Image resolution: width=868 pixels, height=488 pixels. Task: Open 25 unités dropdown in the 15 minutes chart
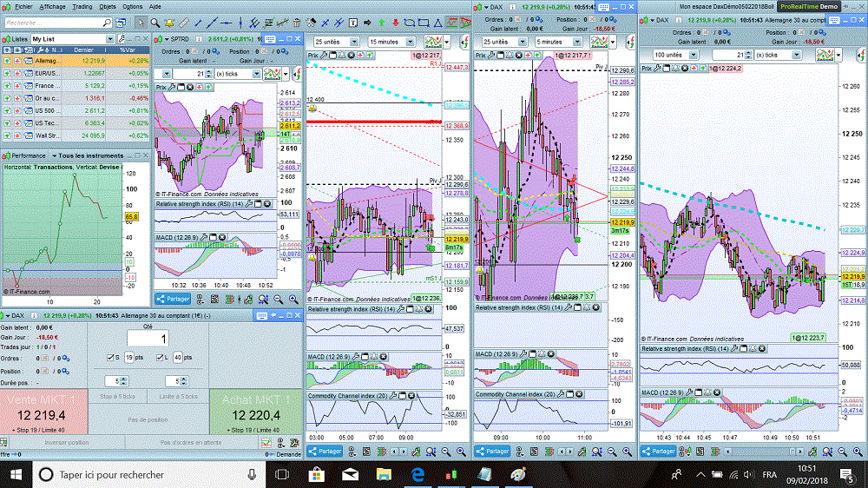click(x=337, y=42)
